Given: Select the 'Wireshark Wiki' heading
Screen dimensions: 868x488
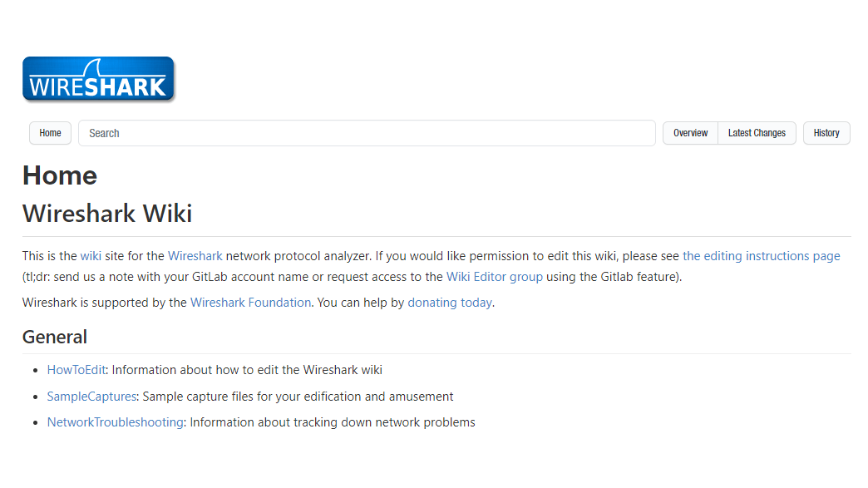Looking at the screenshot, I should (x=107, y=214).
